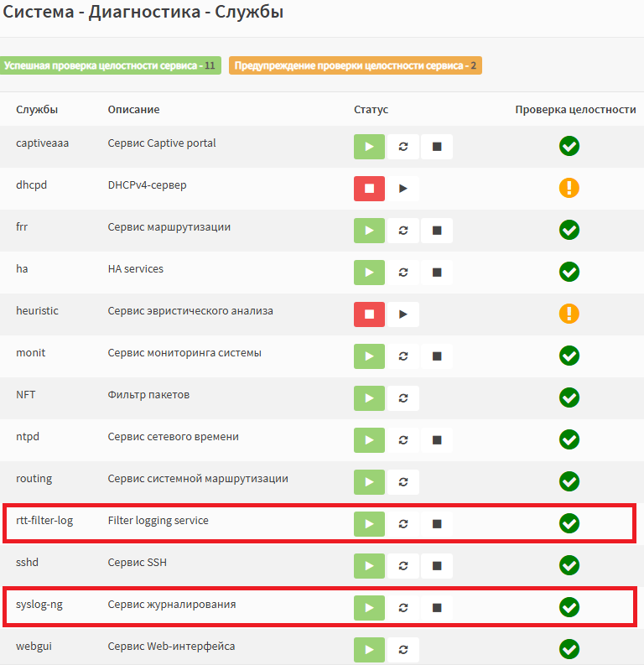Restart the ntpd service

pos(403,440)
